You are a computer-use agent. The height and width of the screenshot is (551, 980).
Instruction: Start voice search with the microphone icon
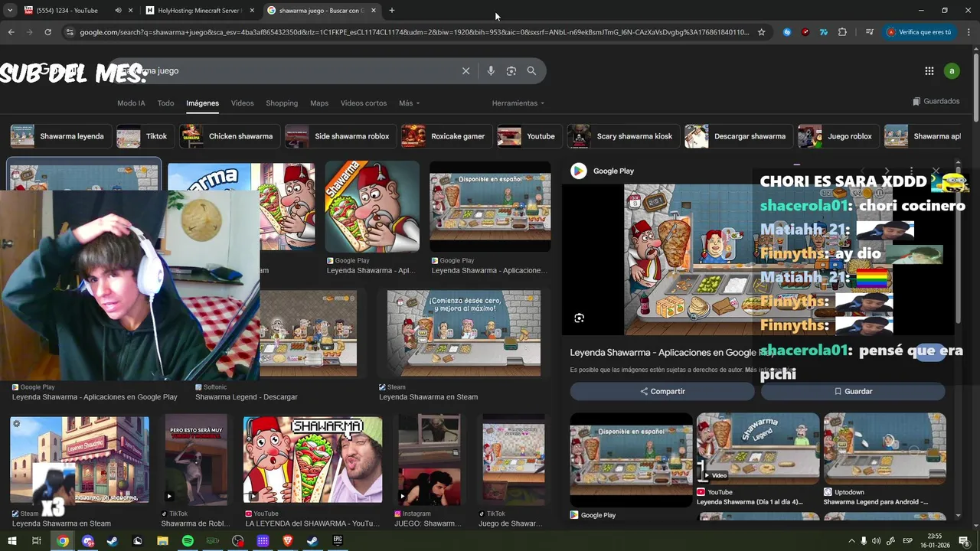[x=491, y=70]
